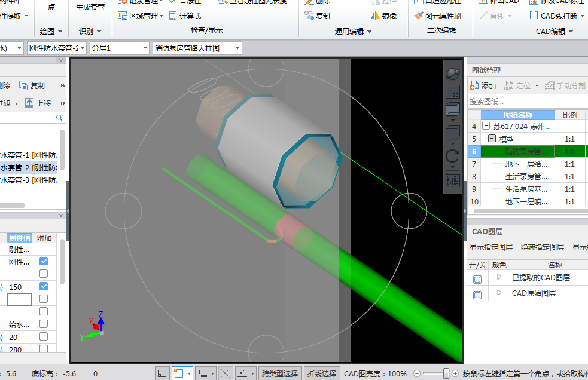Click the rotate view icon
Viewport: 588px width, 380px height.
pyautogui.click(x=453, y=156)
